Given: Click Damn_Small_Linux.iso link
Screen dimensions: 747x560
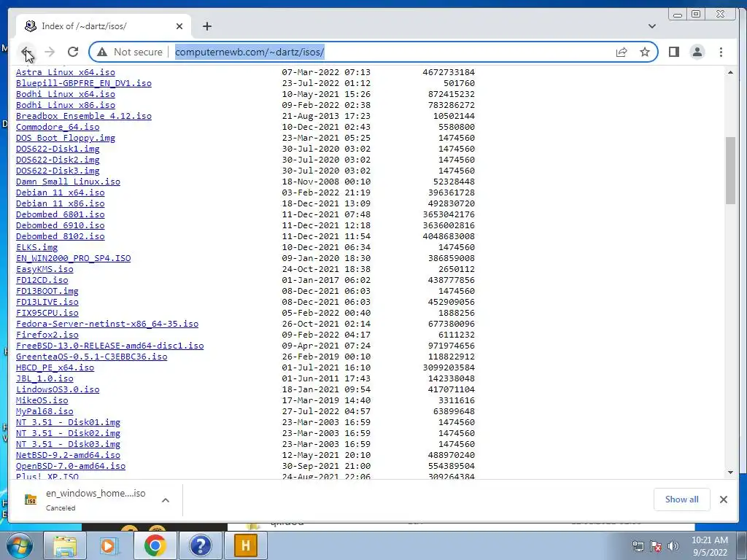Looking at the screenshot, I should [68, 182].
